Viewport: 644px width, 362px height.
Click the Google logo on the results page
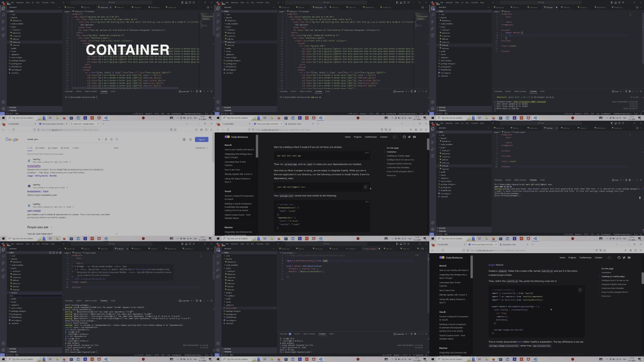click(x=12, y=140)
